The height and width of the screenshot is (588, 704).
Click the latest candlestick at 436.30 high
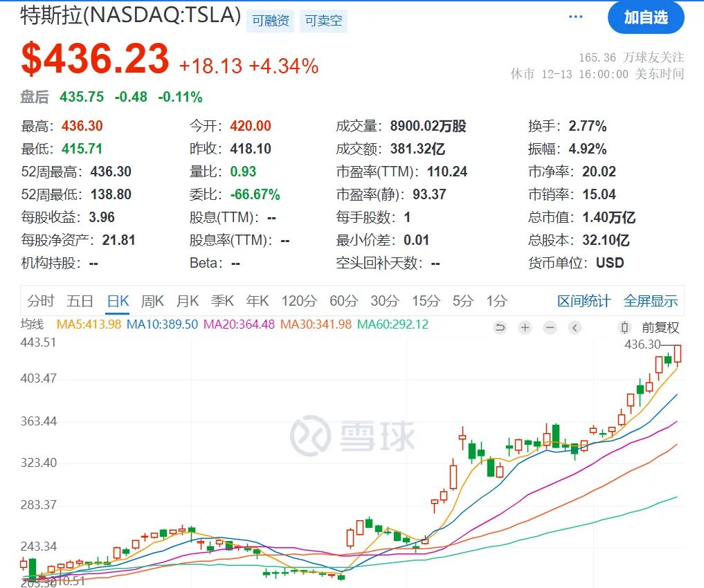pos(678,353)
